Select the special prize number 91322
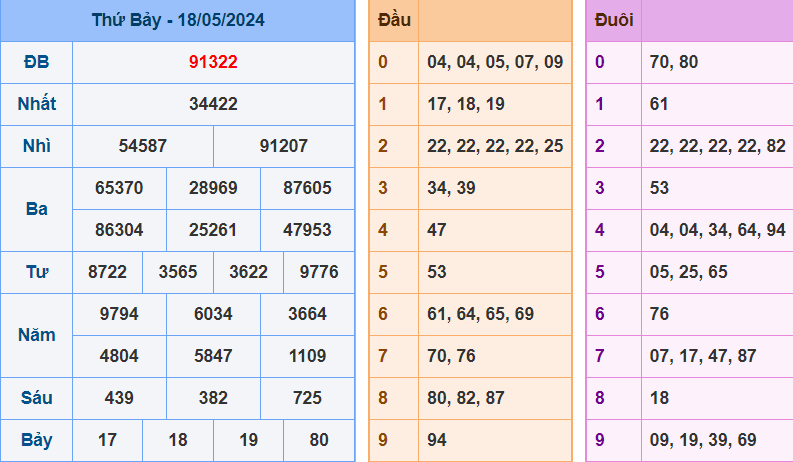 213,62
